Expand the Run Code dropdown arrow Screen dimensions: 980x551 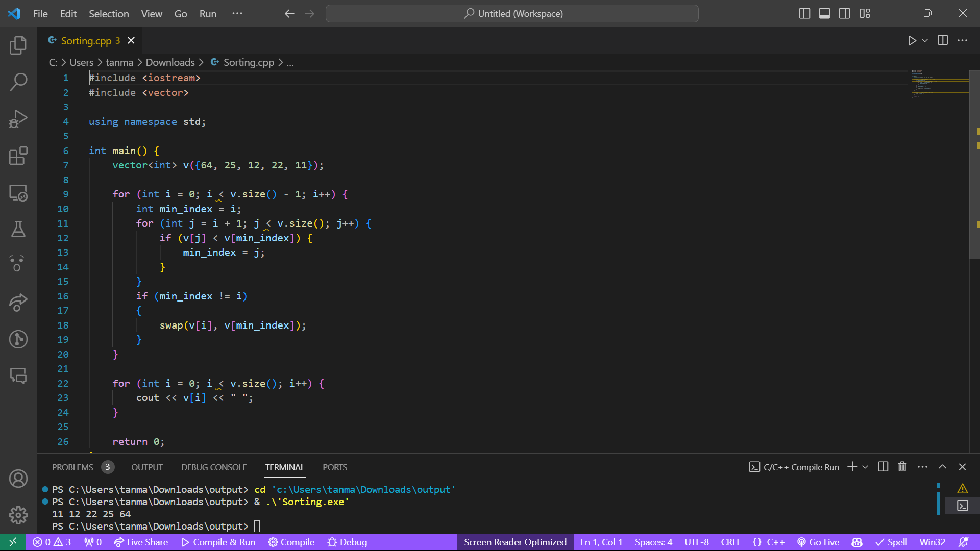(925, 40)
